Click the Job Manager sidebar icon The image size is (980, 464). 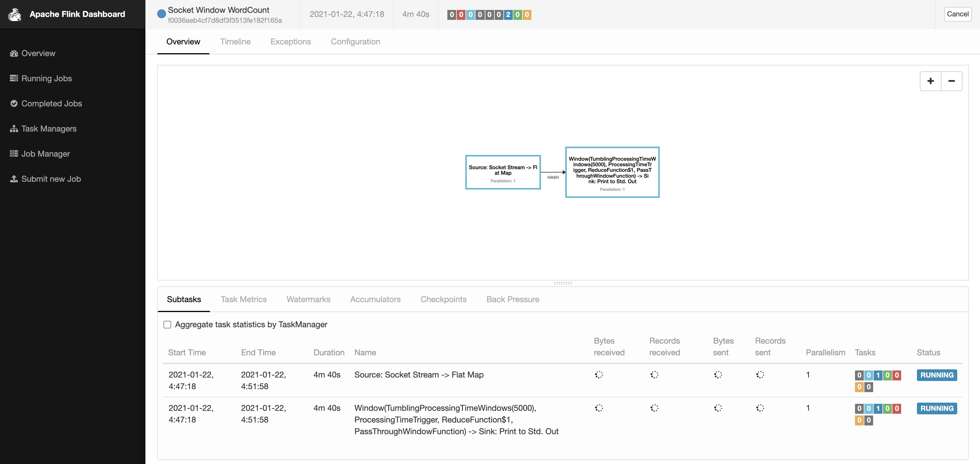[14, 153]
